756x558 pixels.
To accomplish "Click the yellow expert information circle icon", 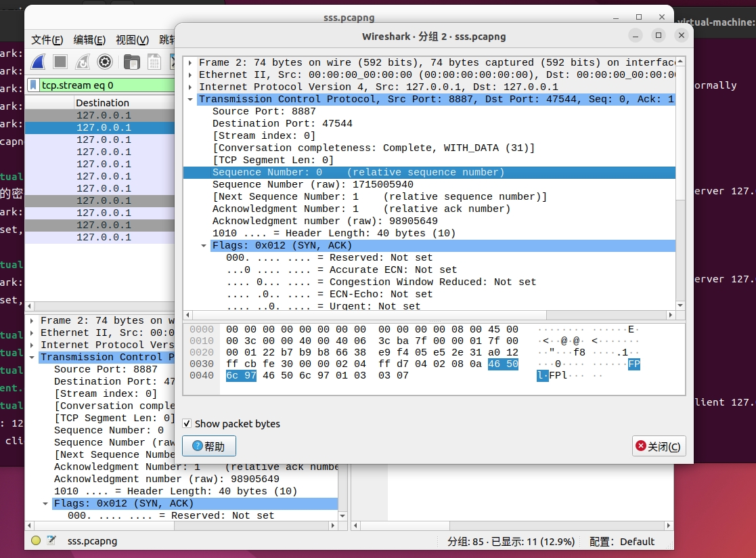I will tap(36, 540).
